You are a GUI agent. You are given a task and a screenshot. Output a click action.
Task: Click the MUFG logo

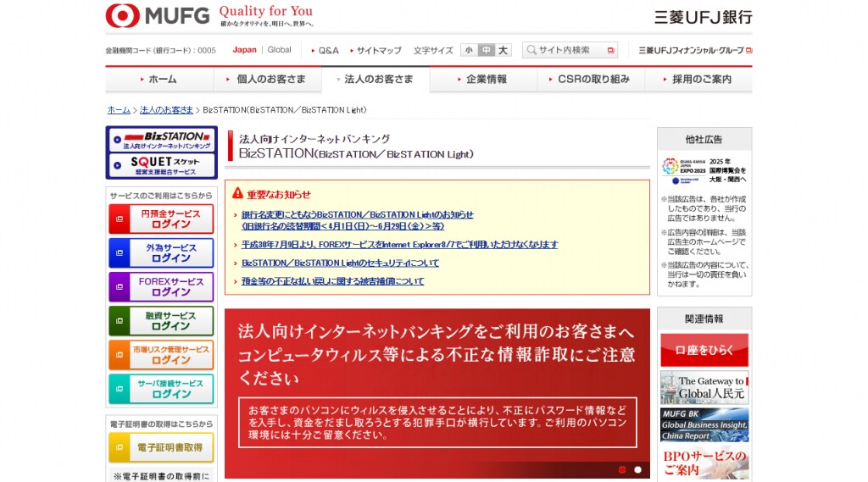(158, 15)
